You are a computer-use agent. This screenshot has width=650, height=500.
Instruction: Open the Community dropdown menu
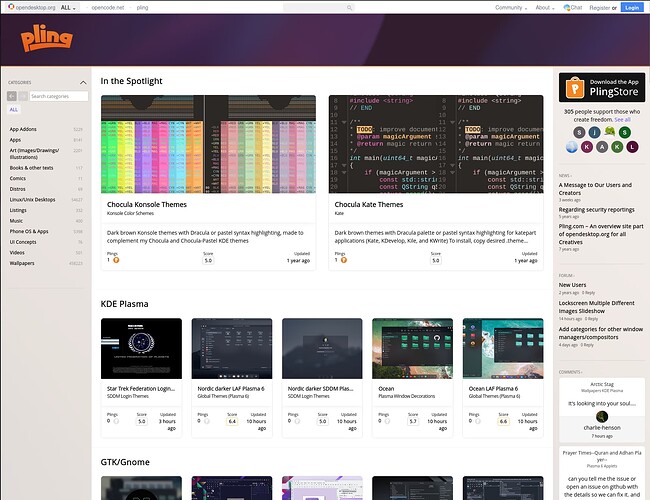(511, 7)
